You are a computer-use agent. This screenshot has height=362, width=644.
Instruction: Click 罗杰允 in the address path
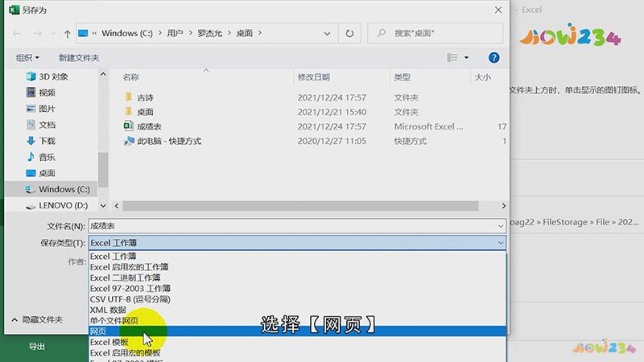click(x=209, y=33)
